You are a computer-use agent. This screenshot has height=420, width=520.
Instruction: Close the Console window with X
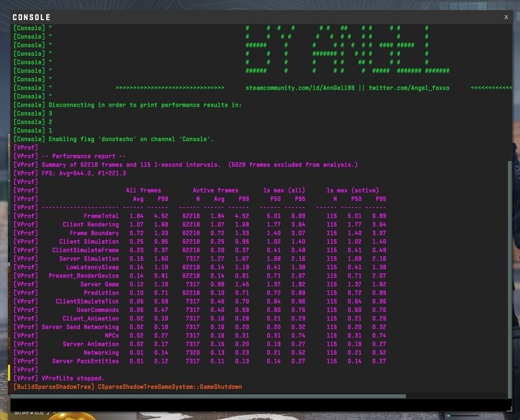pyautogui.click(x=506, y=17)
